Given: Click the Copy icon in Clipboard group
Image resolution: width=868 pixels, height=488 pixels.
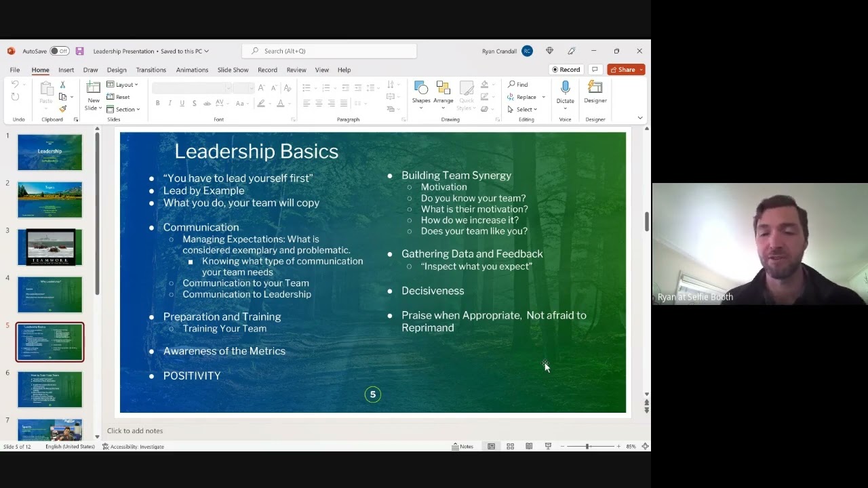Looking at the screenshot, I should pos(62,97).
